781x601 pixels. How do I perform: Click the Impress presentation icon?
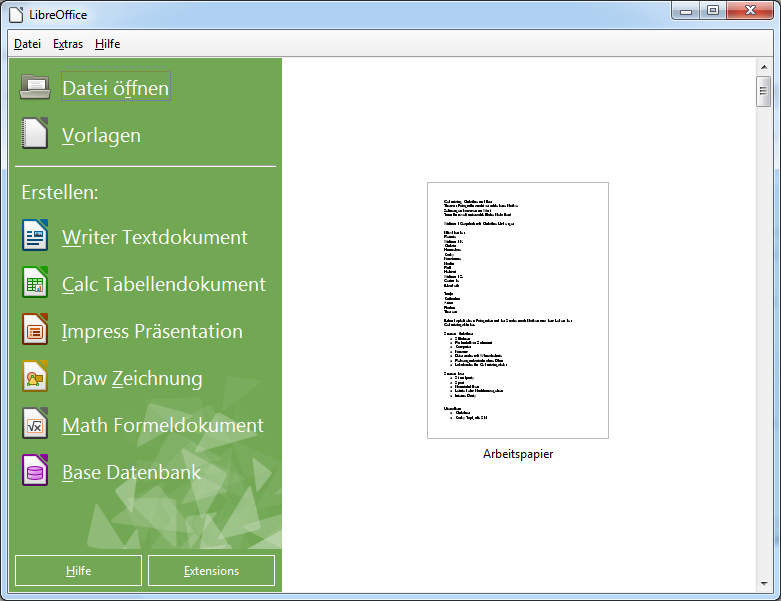[x=35, y=331]
